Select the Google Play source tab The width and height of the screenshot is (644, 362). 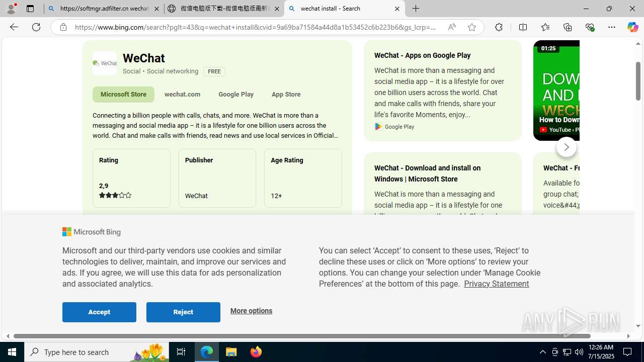[x=236, y=95]
